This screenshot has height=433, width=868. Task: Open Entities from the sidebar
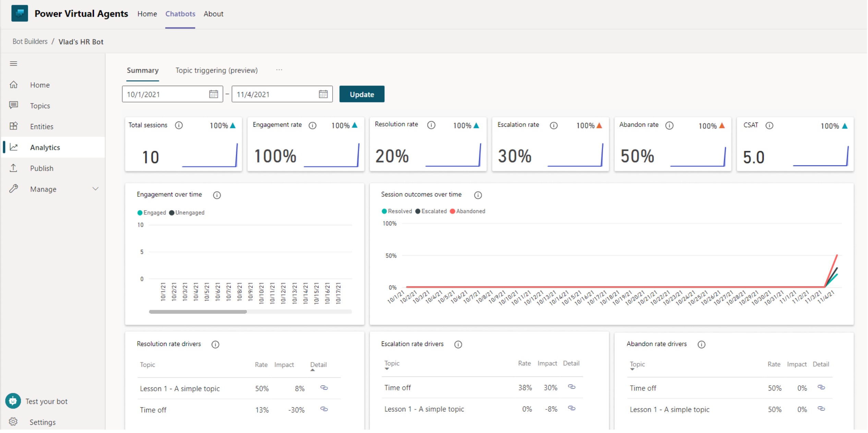pos(14,126)
